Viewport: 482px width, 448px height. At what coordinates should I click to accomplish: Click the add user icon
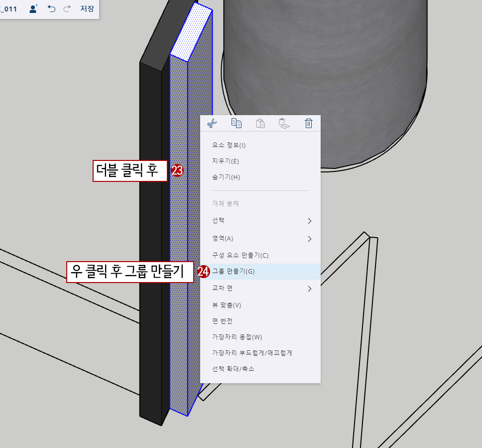coord(33,8)
